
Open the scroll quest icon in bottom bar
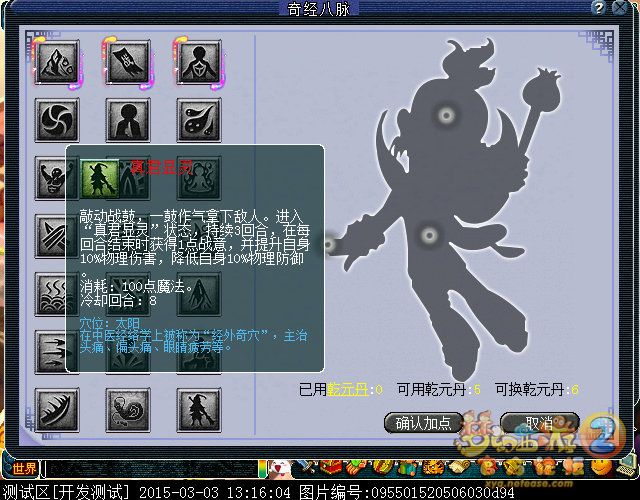pos(458,468)
